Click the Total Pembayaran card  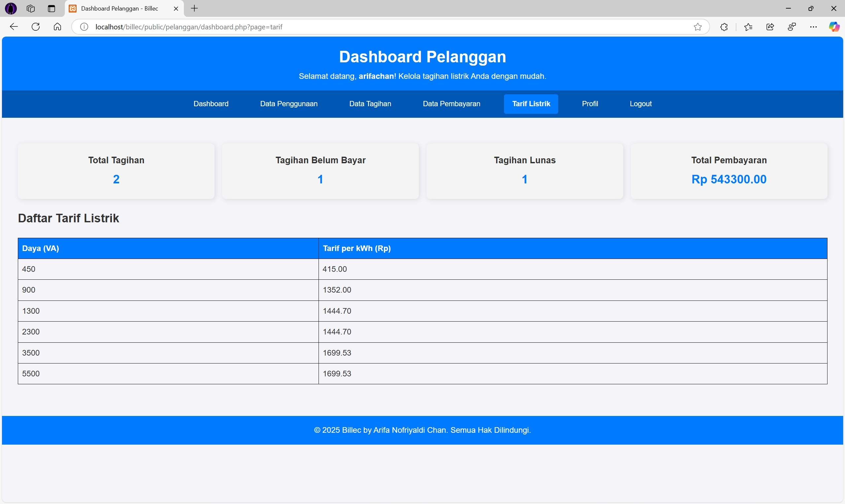[729, 171]
